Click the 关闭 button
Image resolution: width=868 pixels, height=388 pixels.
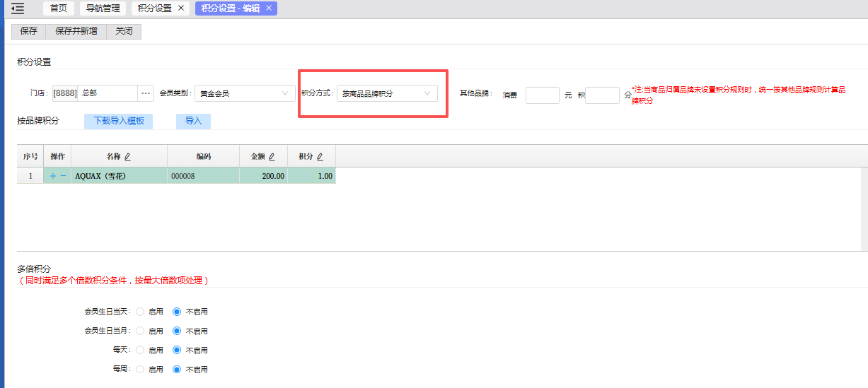124,31
